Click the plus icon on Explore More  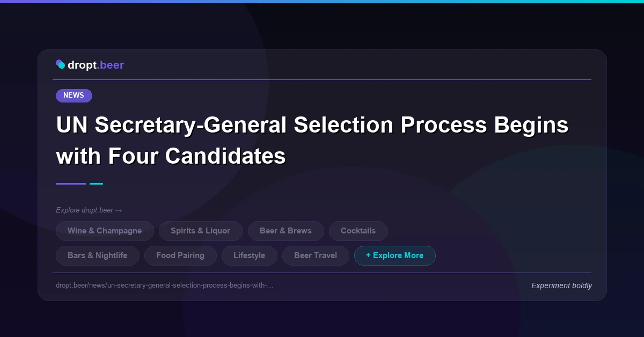coord(368,255)
